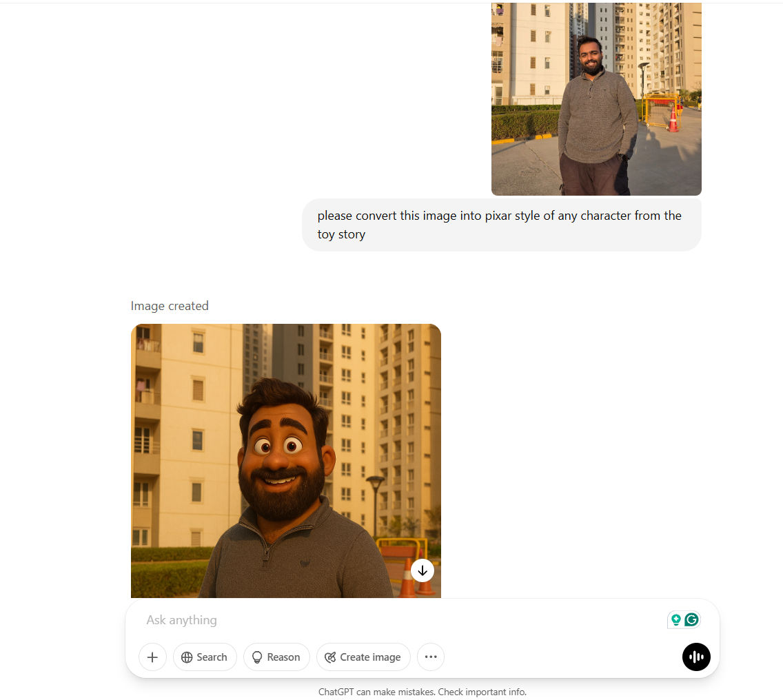Image resolution: width=783 pixels, height=700 pixels.
Task: Start voice mode with the waveform button
Action: coord(696,657)
